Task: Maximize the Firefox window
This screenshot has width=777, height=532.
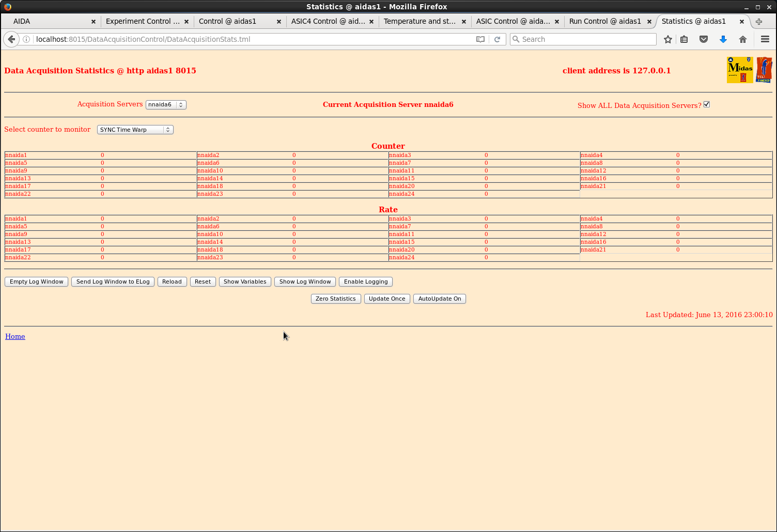Action: (x=758, y=7)
